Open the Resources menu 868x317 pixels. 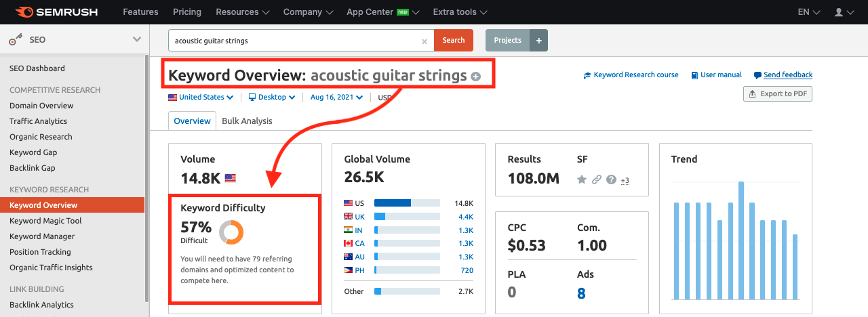tap(242, 12)
